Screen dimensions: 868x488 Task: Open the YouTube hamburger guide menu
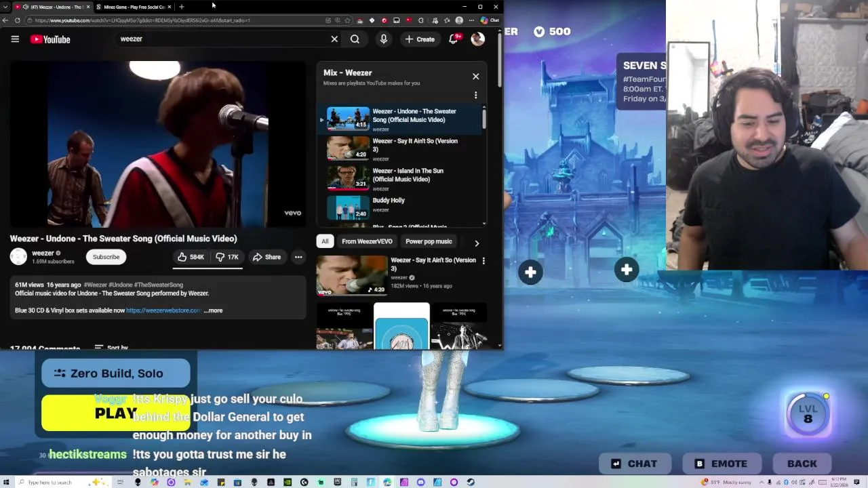coord(15,39)
